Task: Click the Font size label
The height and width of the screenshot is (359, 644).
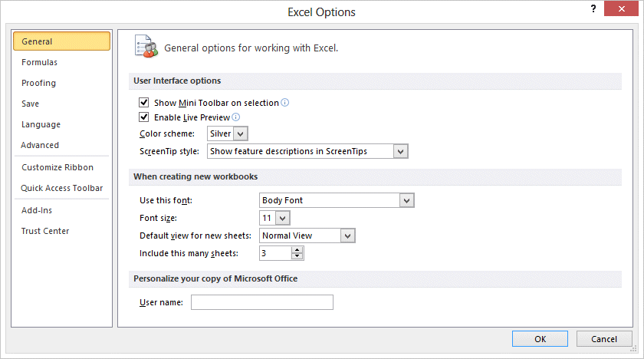Action: pyautogui.click(x=158, y=218)
